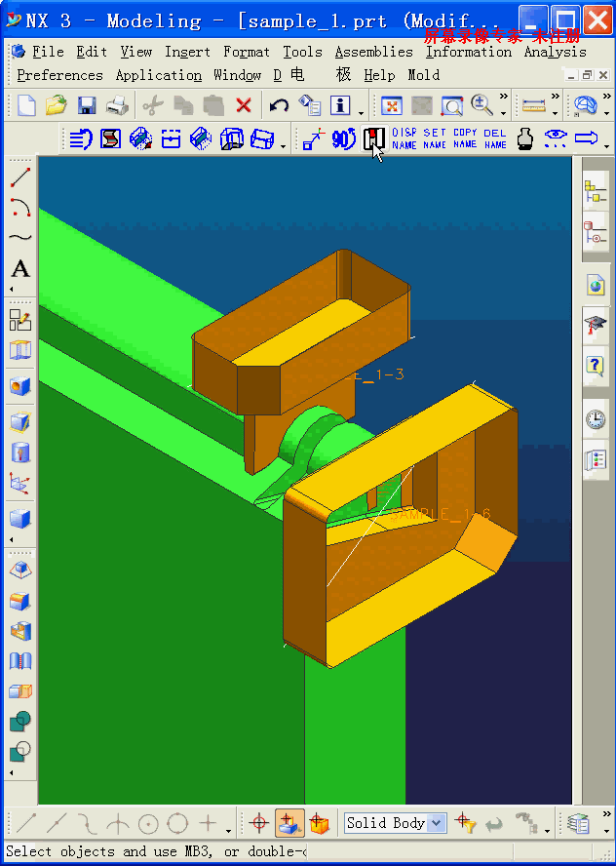This screenshot has height=866, width=616.
Task: Select the Line curve tool
Action: tap(20, 177)
